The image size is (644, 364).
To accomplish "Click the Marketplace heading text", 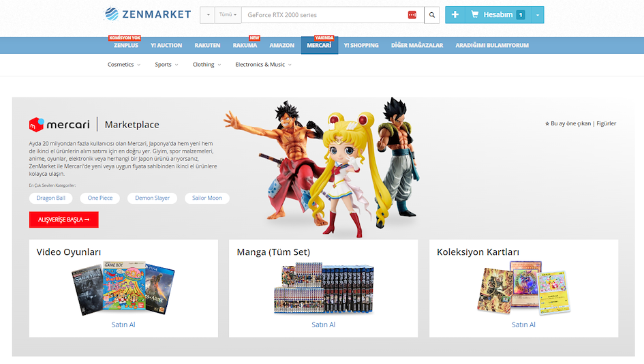I will [132, 125].
